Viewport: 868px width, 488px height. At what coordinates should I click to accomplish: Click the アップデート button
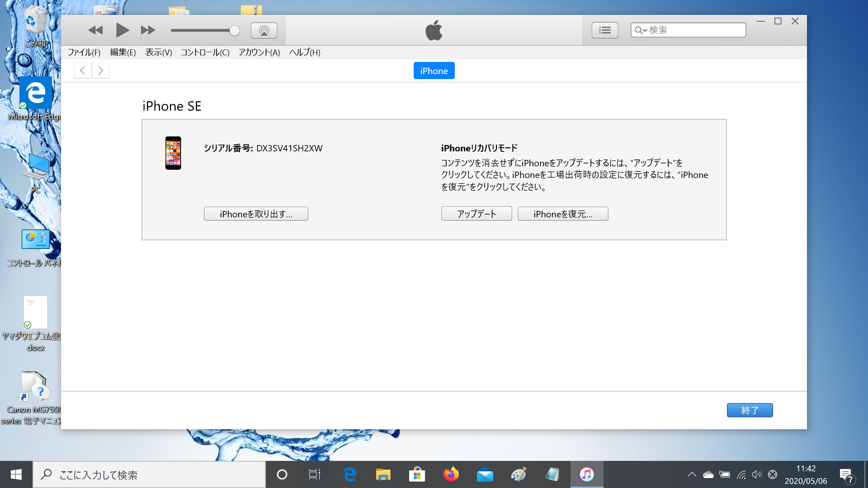476,214
